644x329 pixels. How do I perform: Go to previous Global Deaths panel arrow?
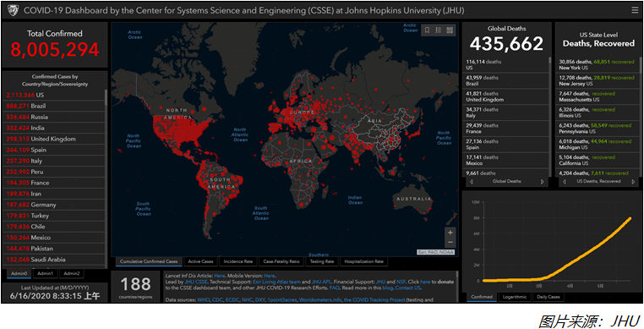(x=471, y=181)
